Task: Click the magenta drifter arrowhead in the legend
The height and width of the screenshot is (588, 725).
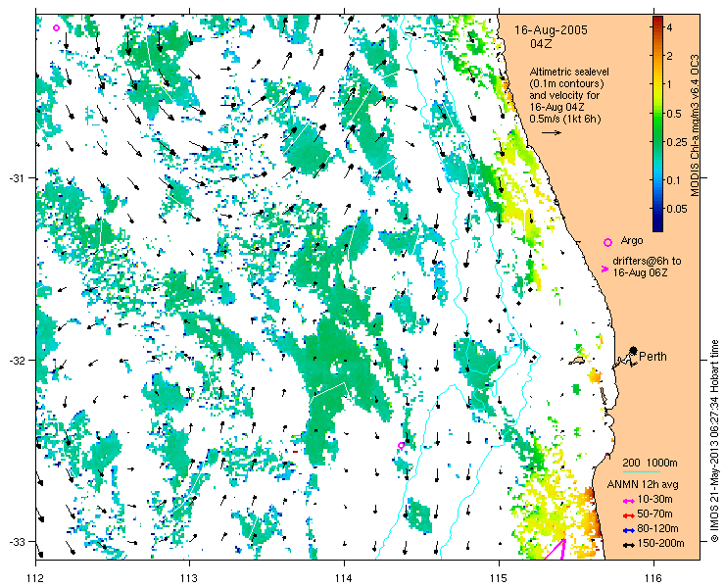Action: (x=604, y=269)
